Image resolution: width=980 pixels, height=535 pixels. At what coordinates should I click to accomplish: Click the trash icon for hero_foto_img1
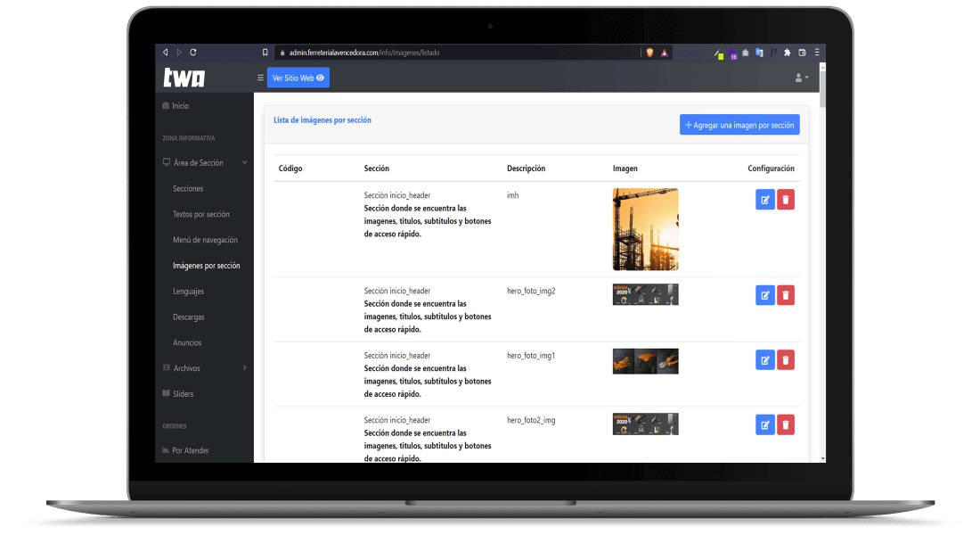pyautogui.click(x=786, y=360)
